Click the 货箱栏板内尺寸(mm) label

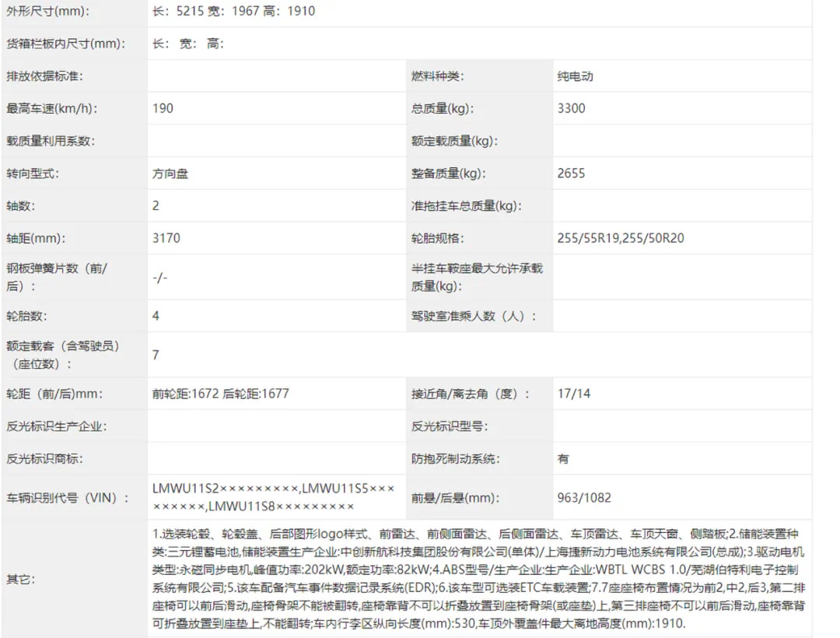65,44
